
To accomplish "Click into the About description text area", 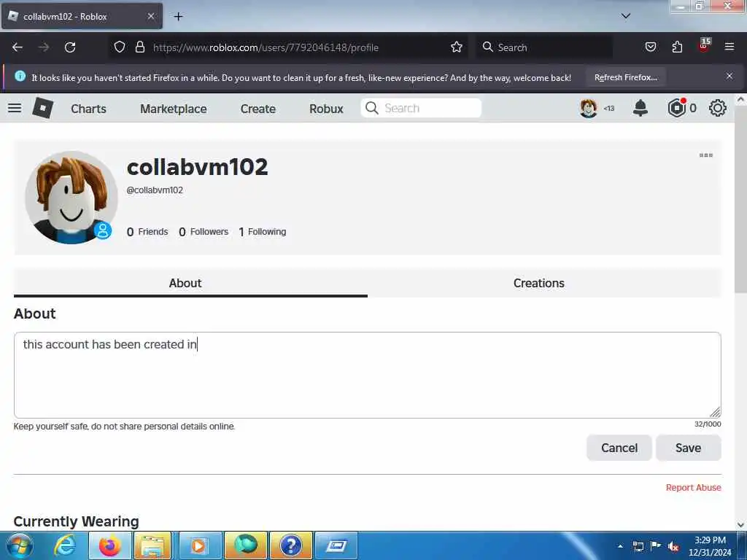I will [368, 376].
